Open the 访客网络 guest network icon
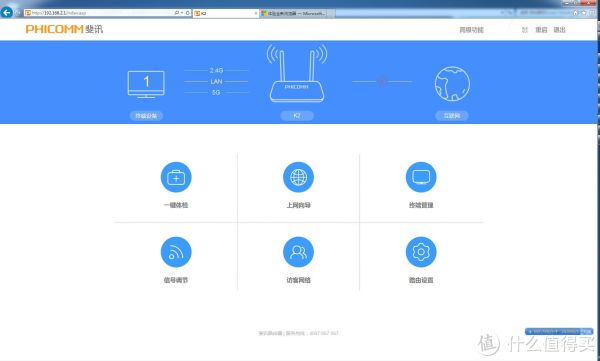This screenshot has height=361, width=600. pos(298,252)
